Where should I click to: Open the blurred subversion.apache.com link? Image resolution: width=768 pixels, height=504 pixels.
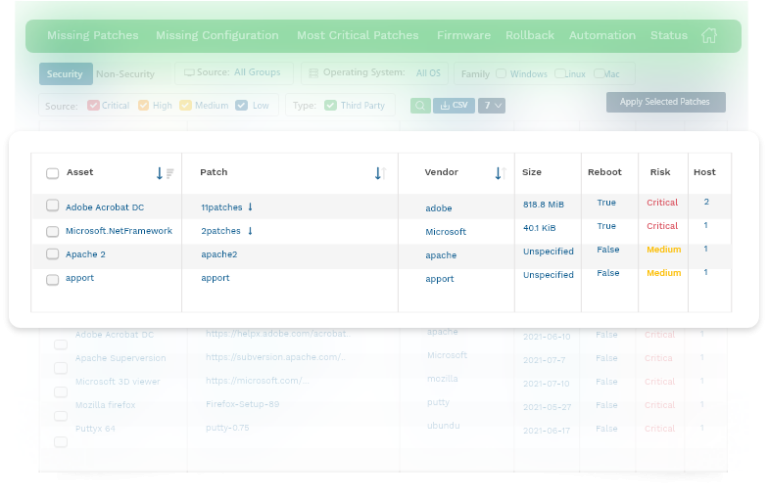pyautogui.click(x=276, y=357)
